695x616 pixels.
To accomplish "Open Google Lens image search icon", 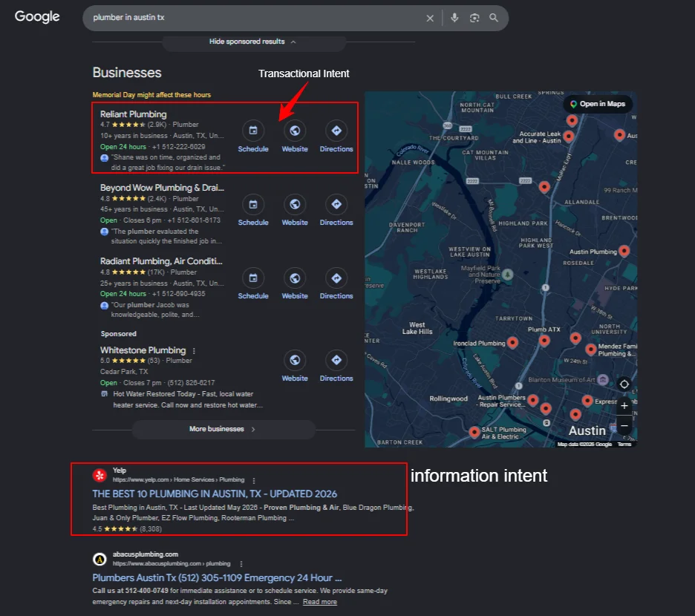I will coord(474,18).
